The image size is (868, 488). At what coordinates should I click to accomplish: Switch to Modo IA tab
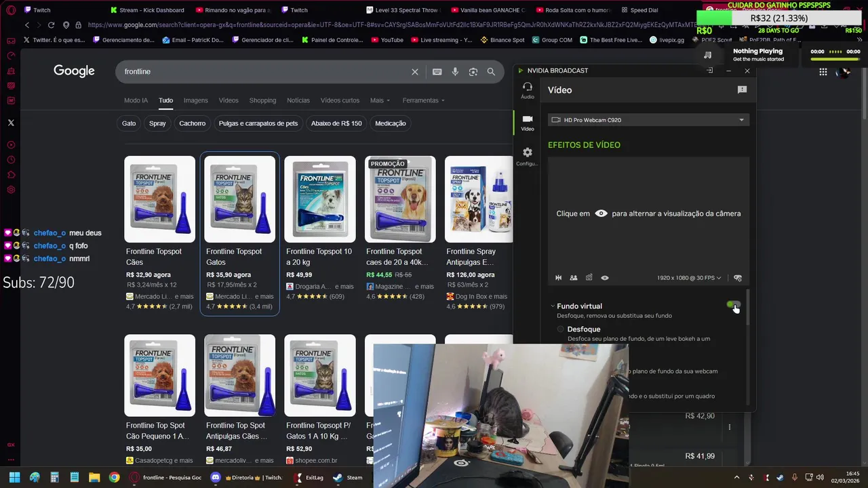pyautogui.click(x=136, y=100)
